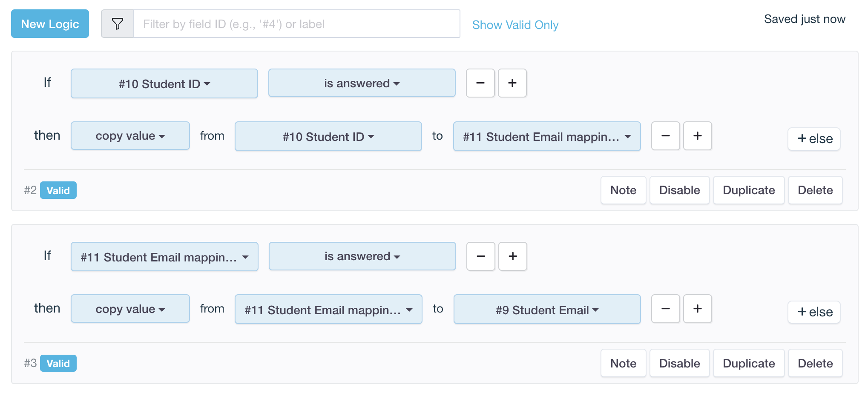
Task: Open the #10 Student ID condition field dropdown
Action: [164, 83]
